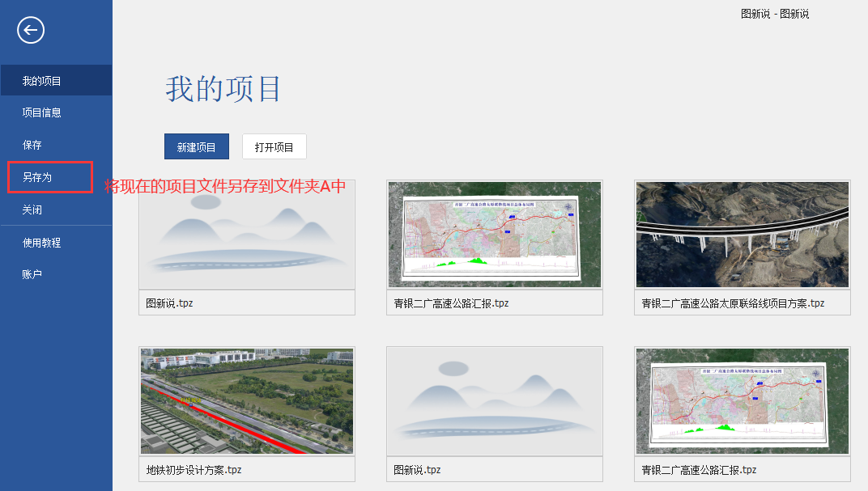Screen dimensions: 868x491
Task: Select 我的项目 in the sidebar
Action: point(42,81)
